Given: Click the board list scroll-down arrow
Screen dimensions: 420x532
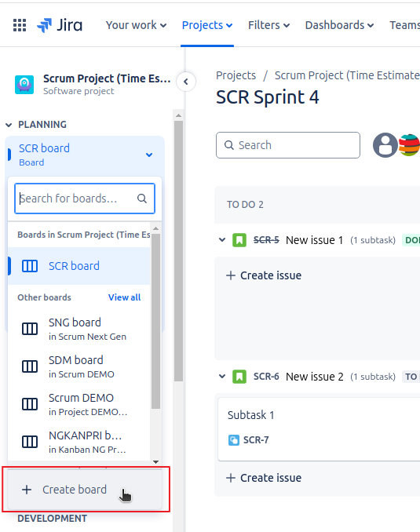Looking at the screenshot, I should click(156, 461).
